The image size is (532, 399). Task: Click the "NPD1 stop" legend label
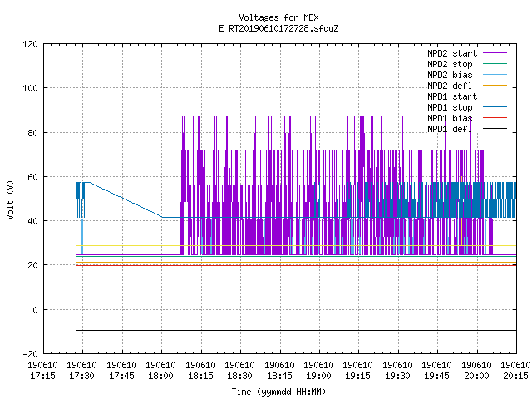(450, 107)
